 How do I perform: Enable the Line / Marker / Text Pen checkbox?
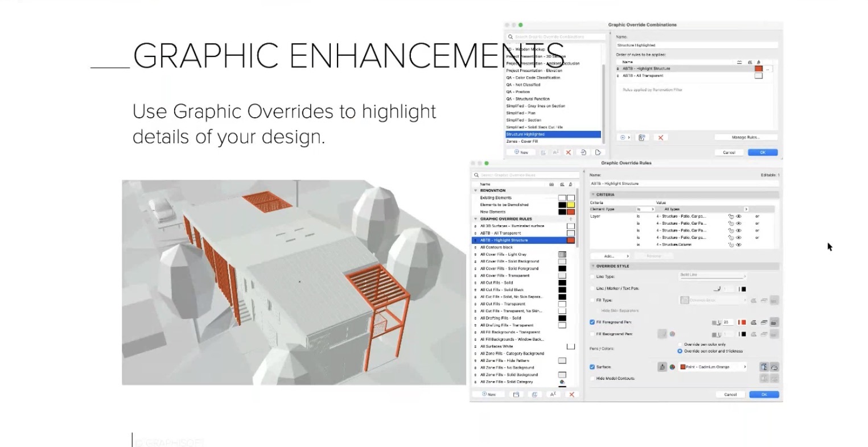593,289
